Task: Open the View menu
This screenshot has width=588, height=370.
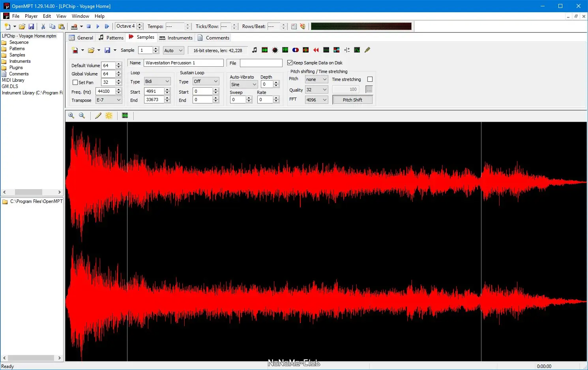Action: pyautogui.click(x=61, y=16)
